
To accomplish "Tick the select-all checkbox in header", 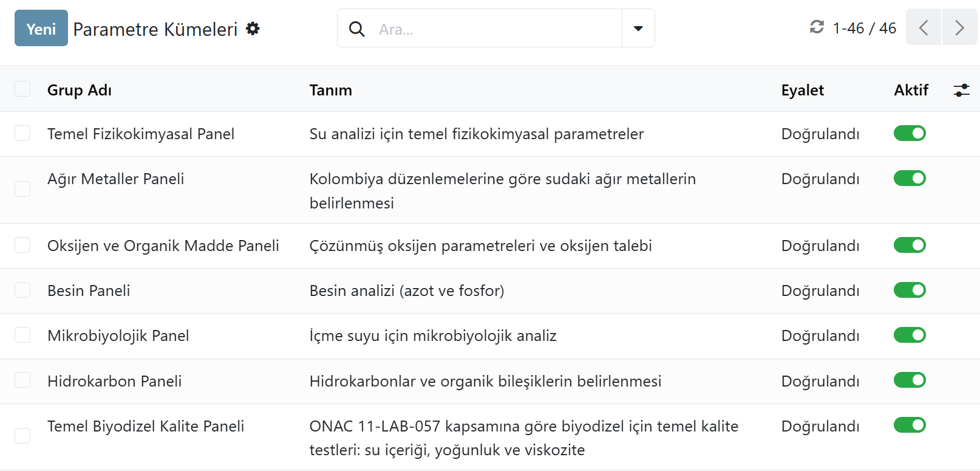I will (22, 89).
